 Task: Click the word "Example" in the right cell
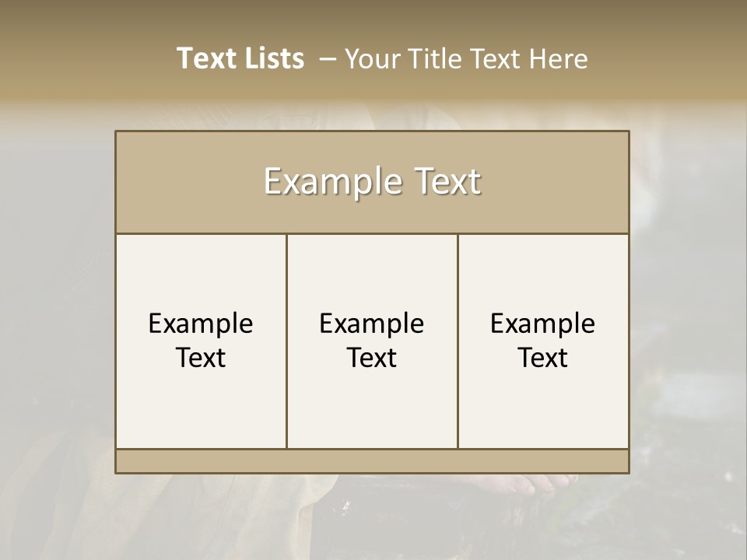click(x=542, y=325)
